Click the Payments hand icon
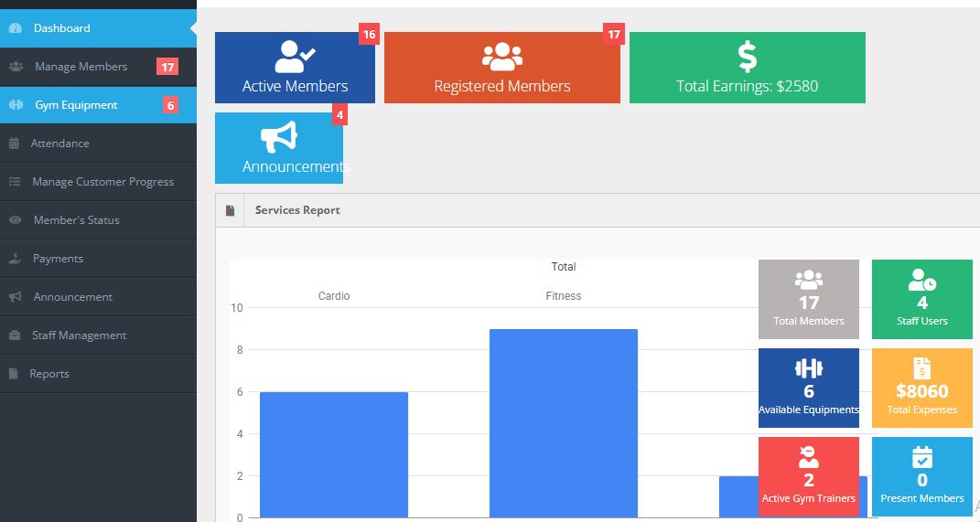 [15, 259]
